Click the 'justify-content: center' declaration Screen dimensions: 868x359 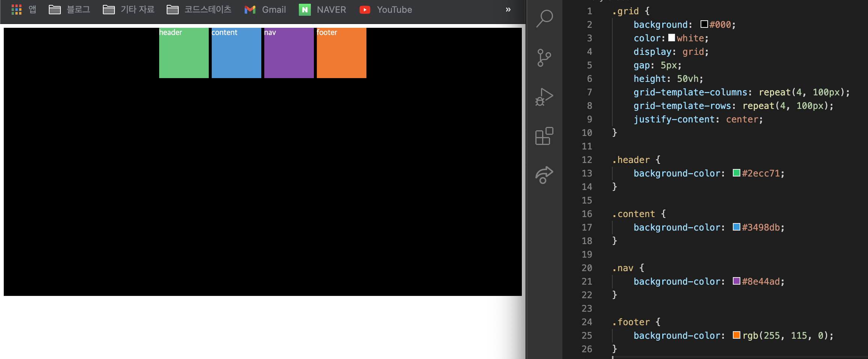coord(698,119)
